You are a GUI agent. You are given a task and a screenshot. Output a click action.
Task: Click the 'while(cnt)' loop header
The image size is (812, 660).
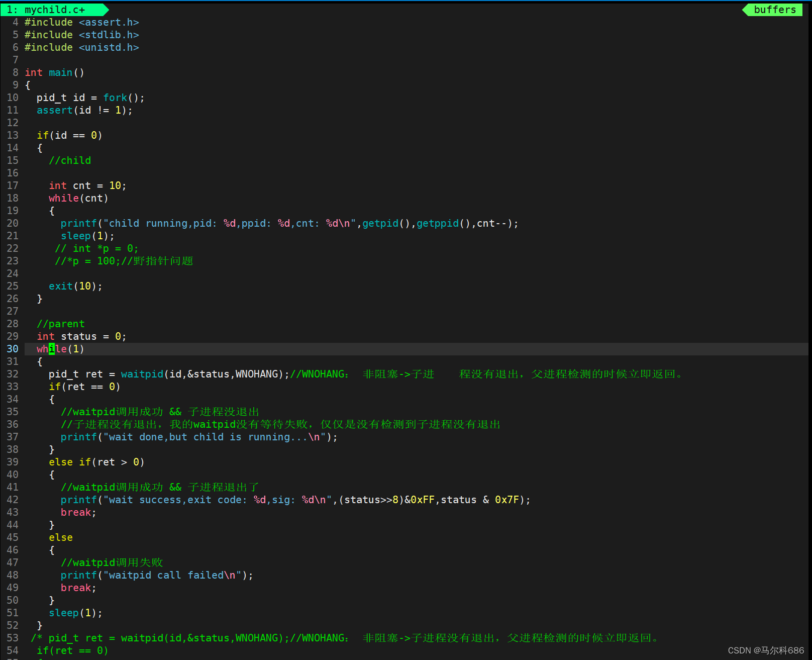tap(78, 198)
